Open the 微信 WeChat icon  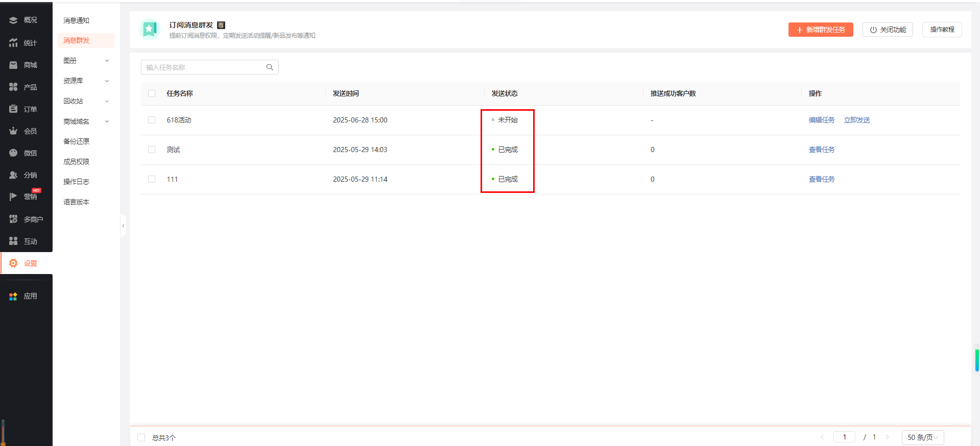pos(13,153)
